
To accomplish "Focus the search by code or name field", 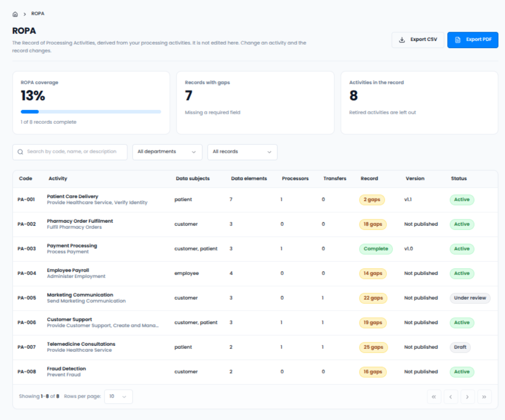I will pos(70,152).
